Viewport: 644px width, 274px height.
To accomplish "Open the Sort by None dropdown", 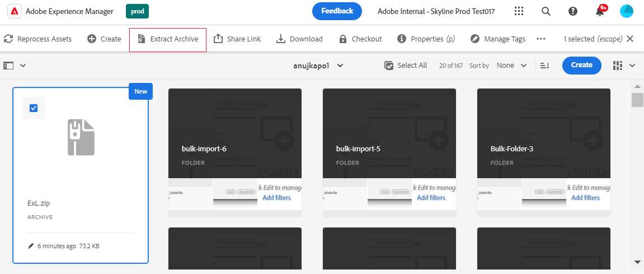I will coord(512,66).
